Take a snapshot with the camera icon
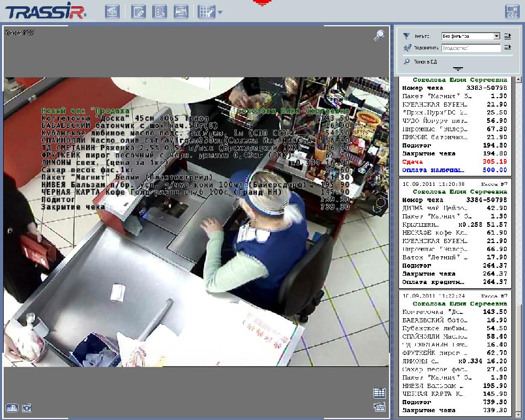This screenshot has height=420, width=525. pos(27,407)
